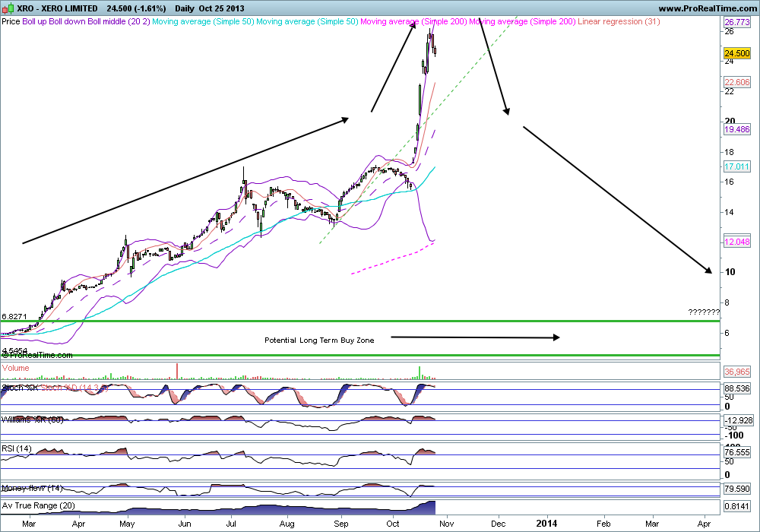Viewport: 760px width, 532px height.
Task: Click the Williams %R (60) panel label
Action: (x=33, y=420)
